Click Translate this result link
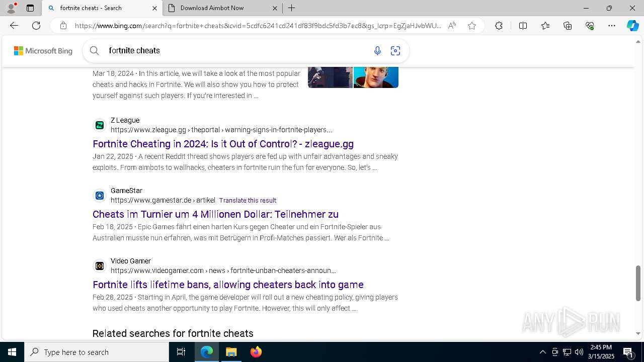Image resolution: width=644 pixels, height=362 pixels. click(x=248, y=200)
